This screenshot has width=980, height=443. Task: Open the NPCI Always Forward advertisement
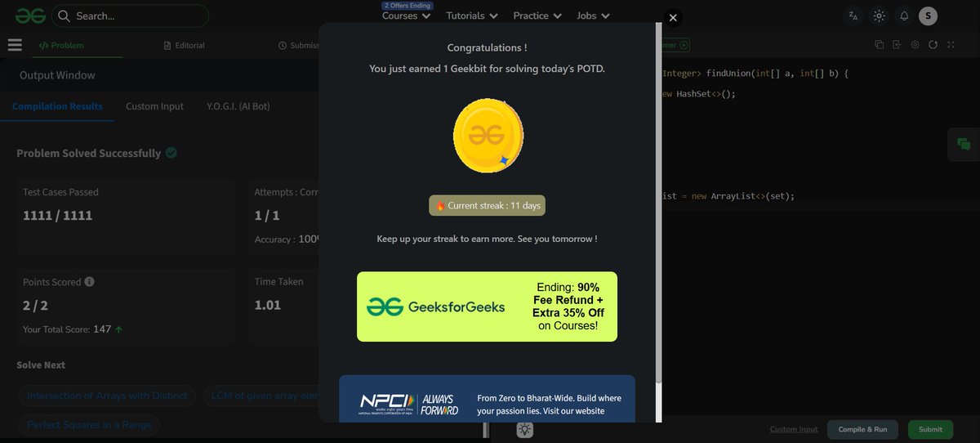point(487,399)
